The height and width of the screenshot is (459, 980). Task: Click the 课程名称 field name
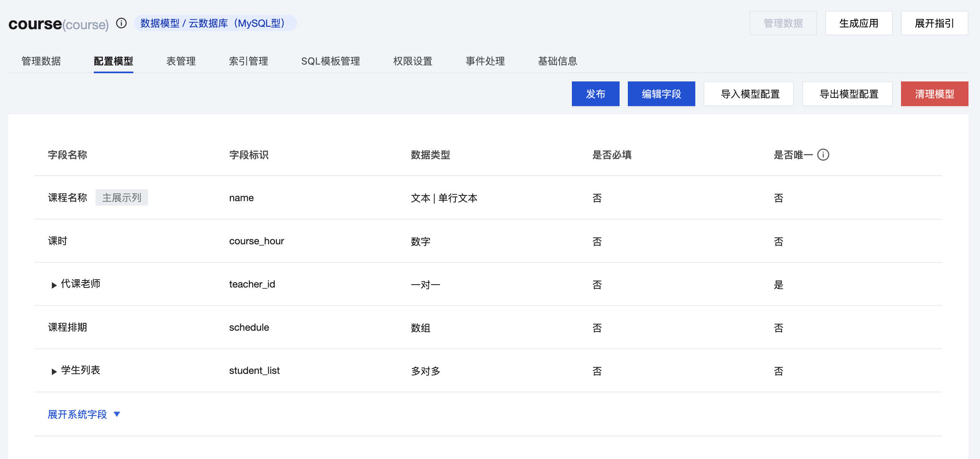pyautogui.click(x=67, y=198)
